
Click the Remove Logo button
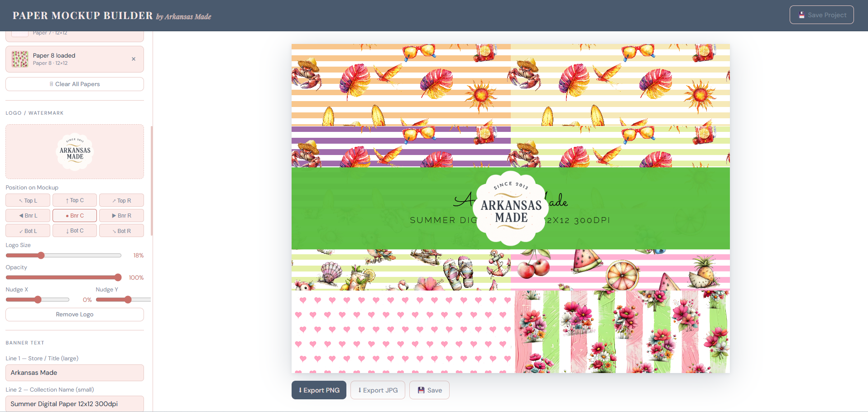coord(75,315)
